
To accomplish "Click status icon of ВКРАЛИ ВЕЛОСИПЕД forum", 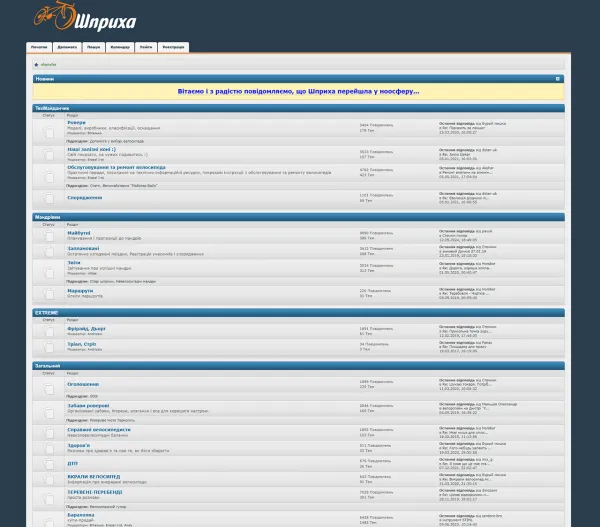I will (x=49, y=479).
